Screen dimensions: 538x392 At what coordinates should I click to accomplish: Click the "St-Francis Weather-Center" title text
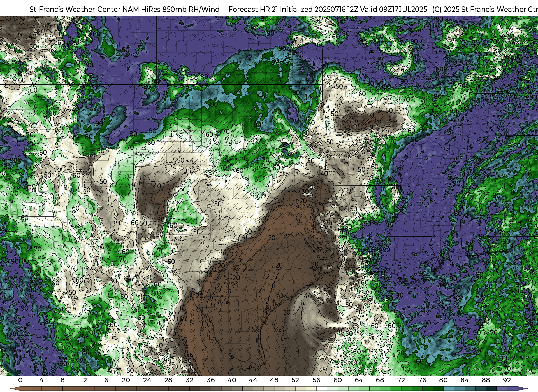(75, 10)
